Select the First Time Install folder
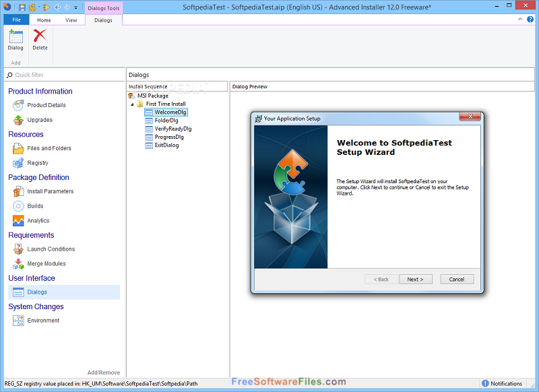This screenshot has width=539, height=392. tap(166, 104)
